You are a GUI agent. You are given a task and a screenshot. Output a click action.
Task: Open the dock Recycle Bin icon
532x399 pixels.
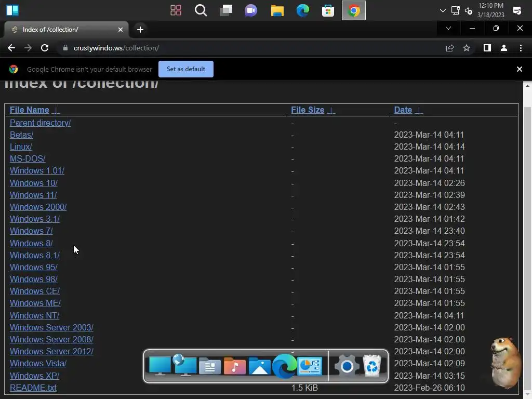[372, 366]
